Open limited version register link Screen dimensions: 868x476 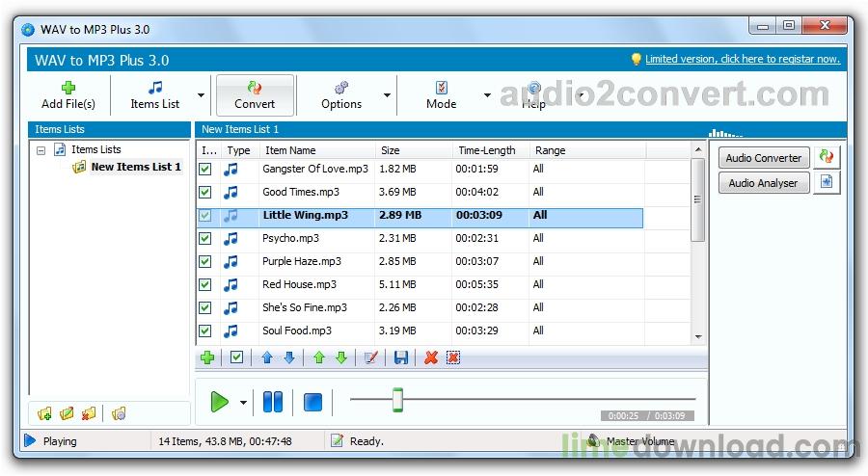[x=743, y=59]
